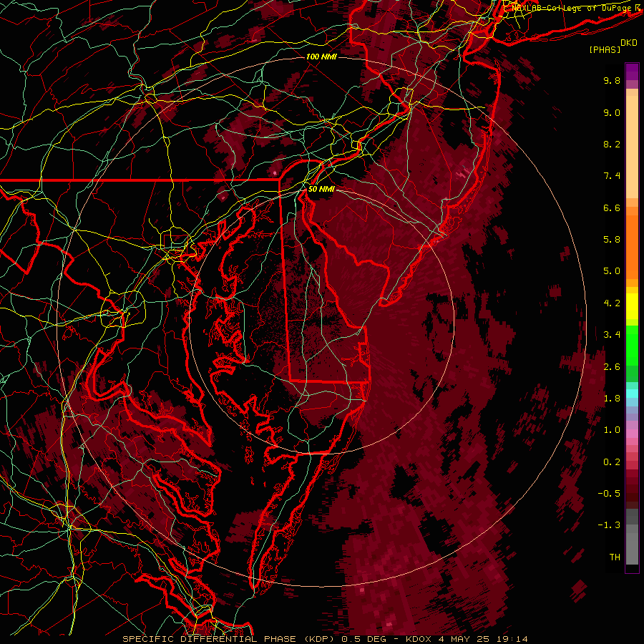The width and height of the screenshot is (644, 644).
Task: Click the -0.5 value on the scale
Action: coord(609,494)
